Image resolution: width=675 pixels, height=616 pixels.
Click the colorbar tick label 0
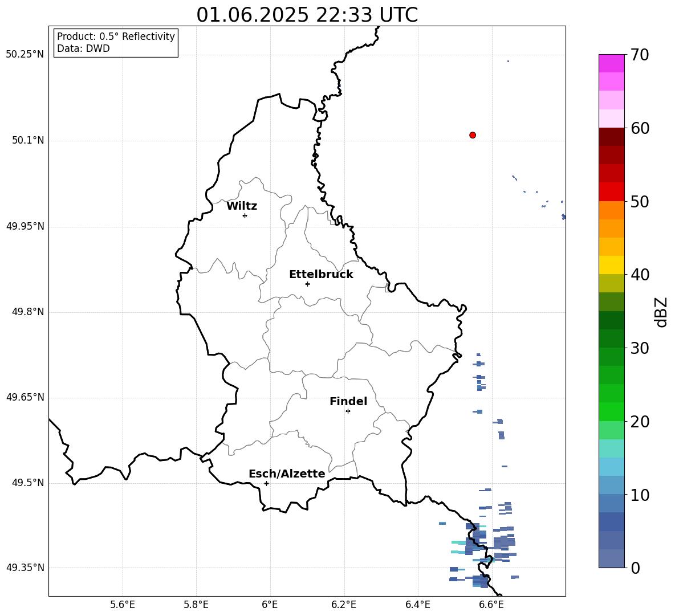click(635, 568)
